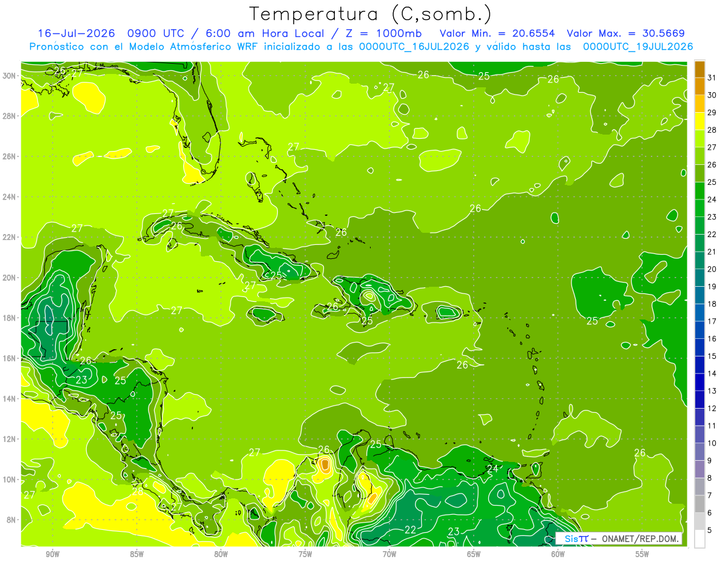Click the orange swatch between 30 and 31
728x562 pixels.
(x=699, y=85)
